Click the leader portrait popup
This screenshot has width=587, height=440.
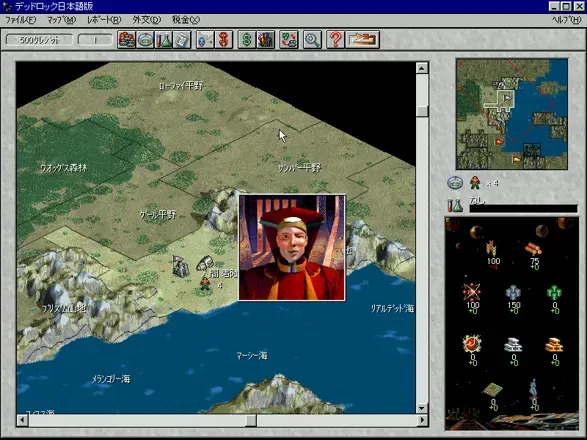pos(292,248)
